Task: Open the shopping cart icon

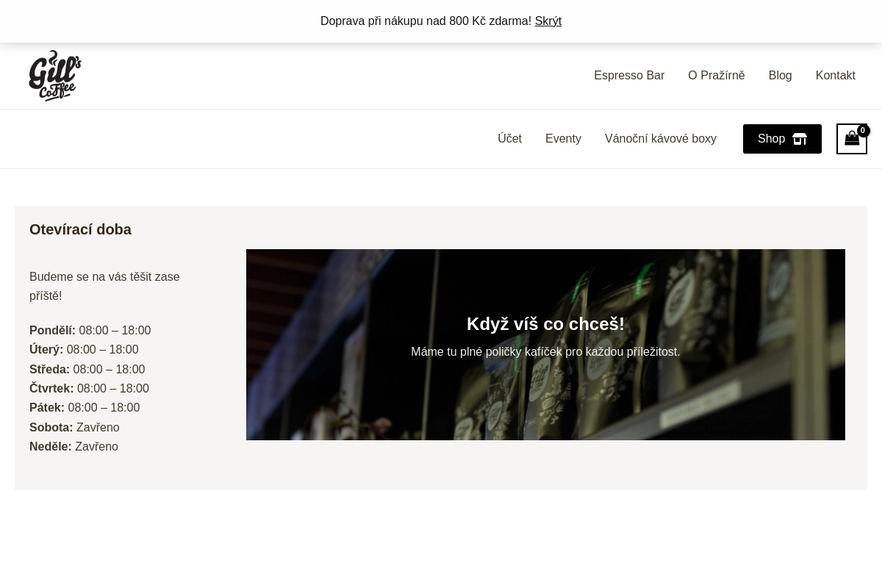Action: pos(852,139)
